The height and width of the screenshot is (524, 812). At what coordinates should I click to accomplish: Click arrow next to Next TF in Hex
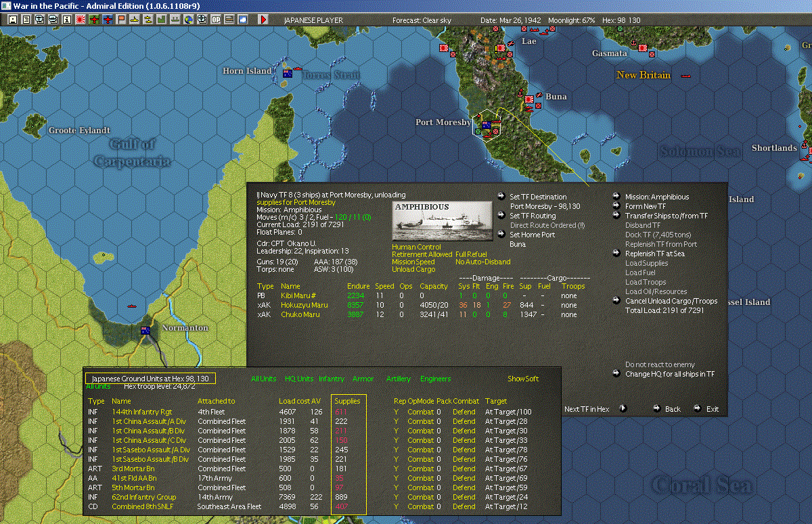pyautogui.click(x=623, y=408)
